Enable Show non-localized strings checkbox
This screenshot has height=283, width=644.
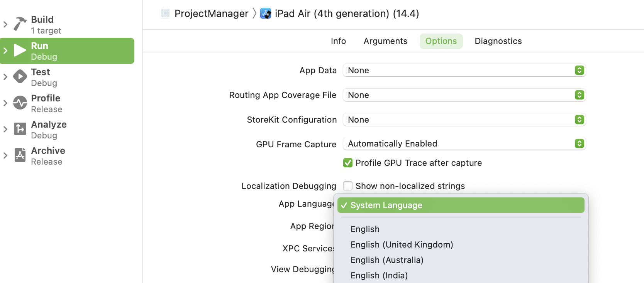(348, 186)
